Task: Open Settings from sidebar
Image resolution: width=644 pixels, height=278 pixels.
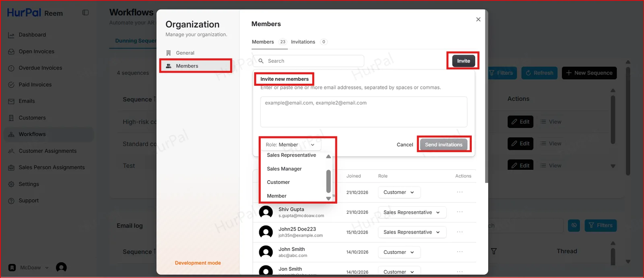Action: [x=29, y=184]
